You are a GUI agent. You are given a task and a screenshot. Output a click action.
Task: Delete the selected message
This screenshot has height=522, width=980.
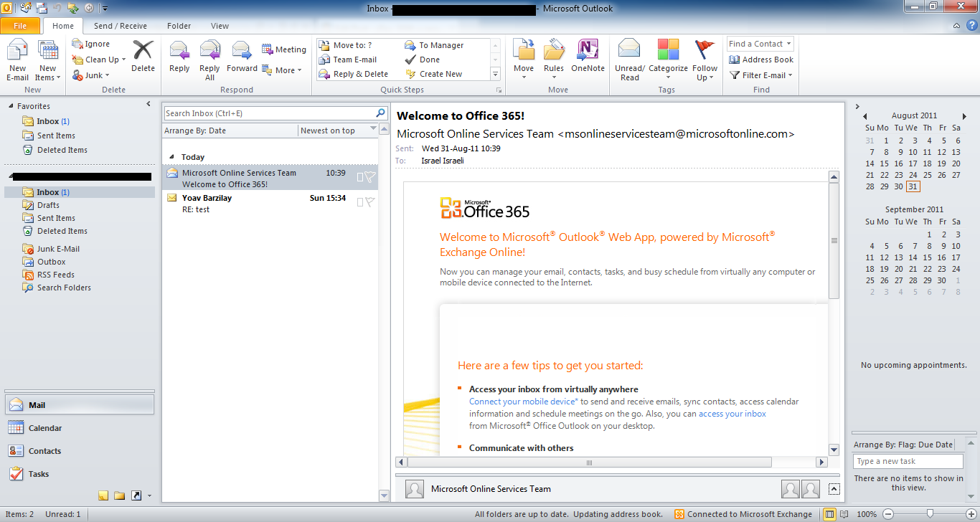pyautogui.click(x=143, y=56)
